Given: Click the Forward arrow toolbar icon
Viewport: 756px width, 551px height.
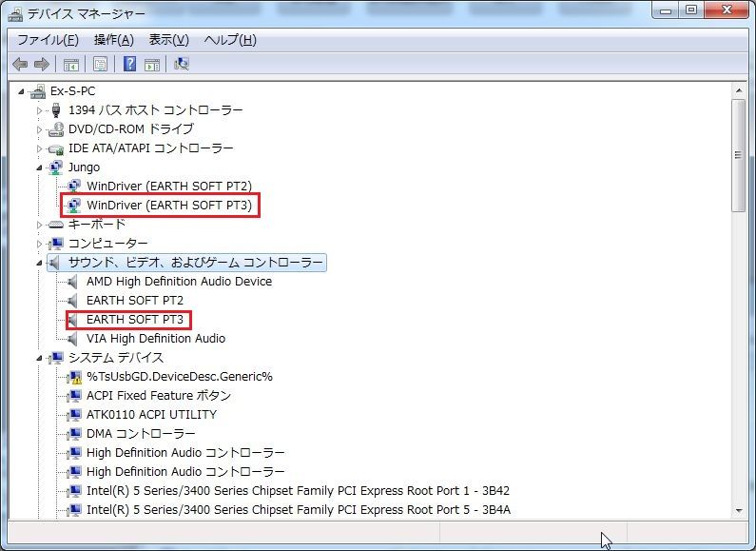Looking at the screenshot, I should (x=42, y=64).
